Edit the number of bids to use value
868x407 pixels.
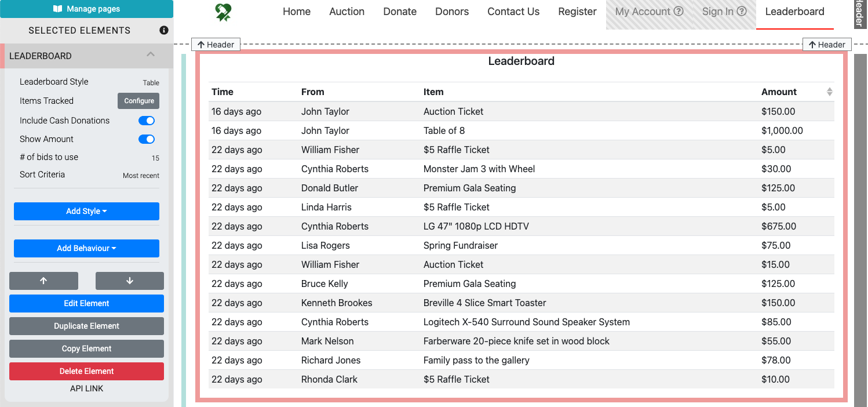(x=155, y=158)
